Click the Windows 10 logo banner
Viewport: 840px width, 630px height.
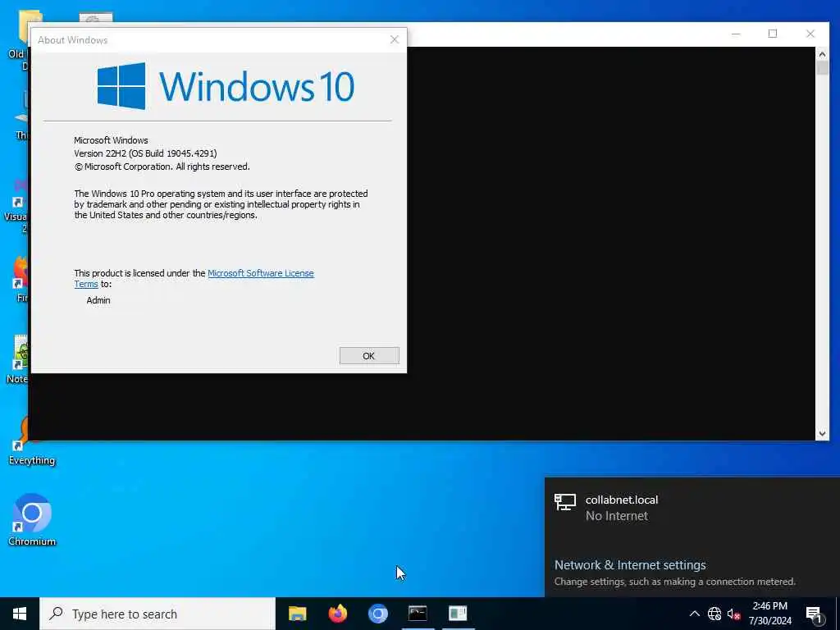point(226,85)
